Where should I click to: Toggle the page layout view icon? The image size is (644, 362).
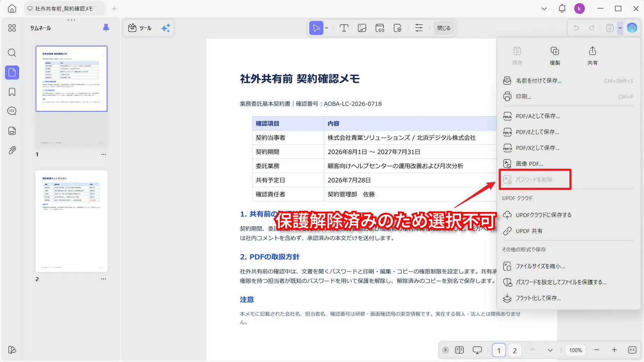coord(459,350)
